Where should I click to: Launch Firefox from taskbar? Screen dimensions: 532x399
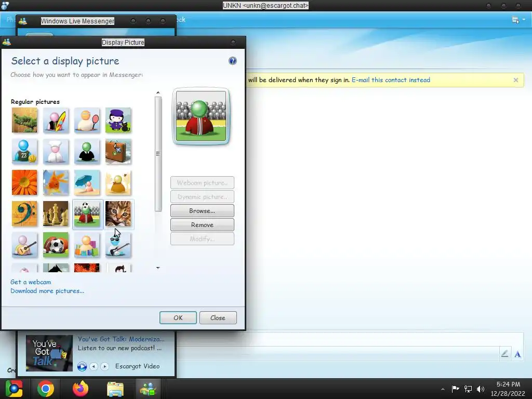81,389
